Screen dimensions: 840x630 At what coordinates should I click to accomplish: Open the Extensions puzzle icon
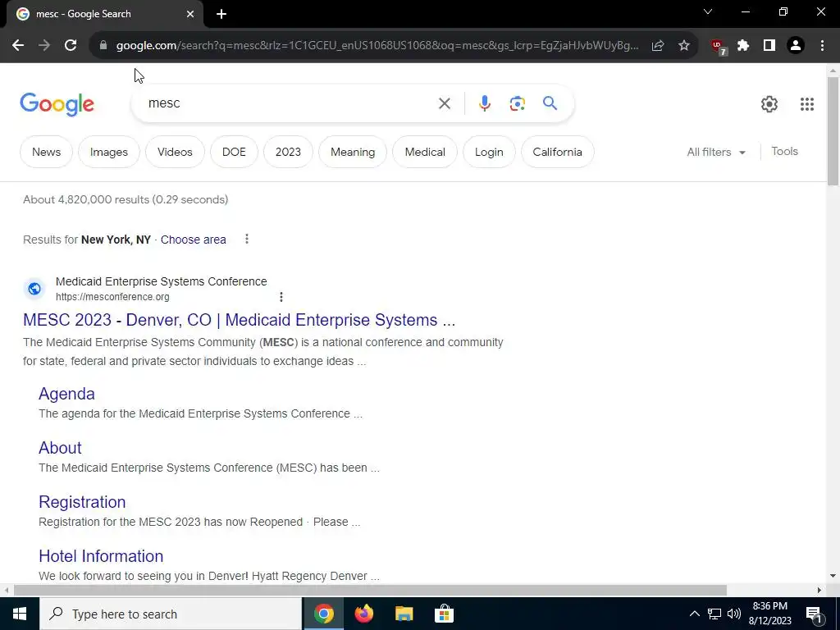pos(743,46)
